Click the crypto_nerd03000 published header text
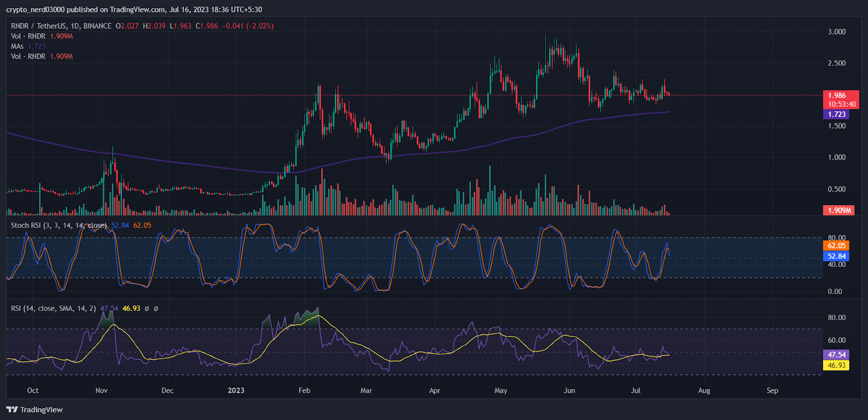 (135, 10)
